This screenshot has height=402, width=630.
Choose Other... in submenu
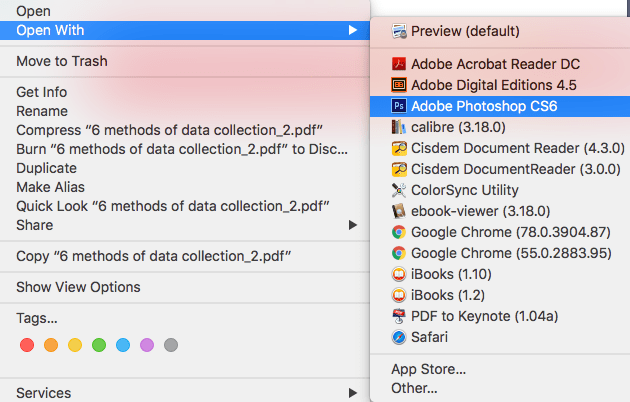(x=500, y=388)
